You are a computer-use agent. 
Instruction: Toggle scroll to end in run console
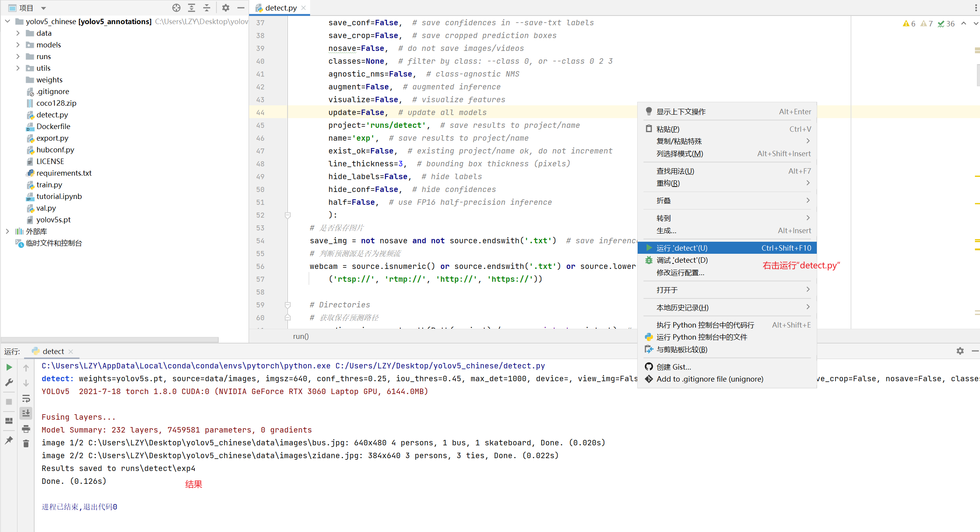[x=26, y=413]
